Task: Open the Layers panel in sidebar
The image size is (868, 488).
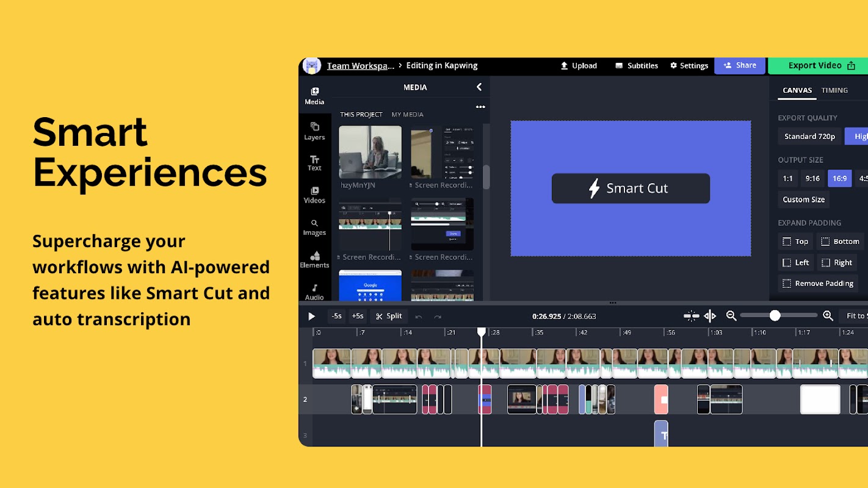Action: tap(314, 131)
